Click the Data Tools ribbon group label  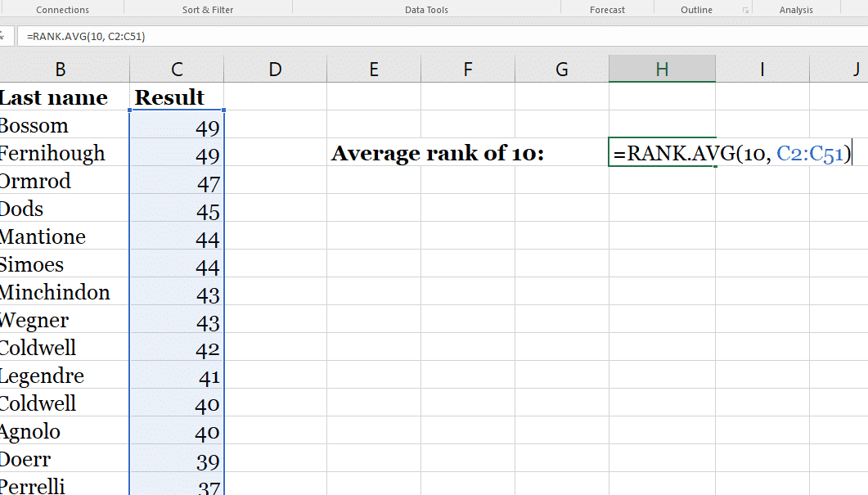coord(426,9)
